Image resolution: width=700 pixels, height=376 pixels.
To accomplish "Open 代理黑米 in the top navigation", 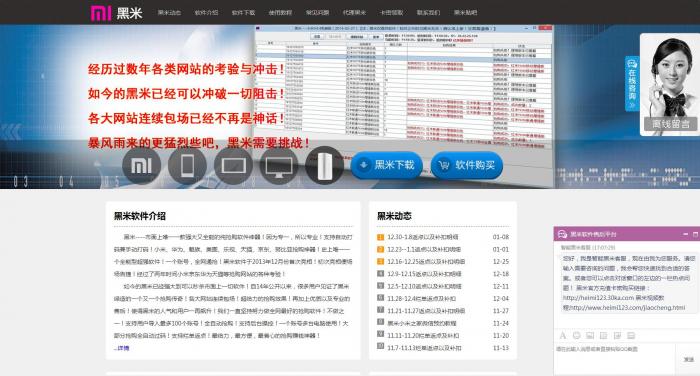I will coord(354,13).
